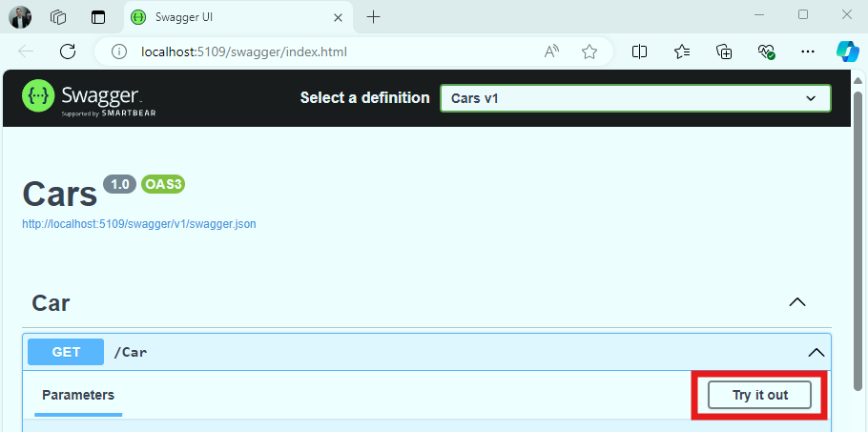Select the Parameters tab
Screen dimensions: 868x432
click(x=78, y=395)
